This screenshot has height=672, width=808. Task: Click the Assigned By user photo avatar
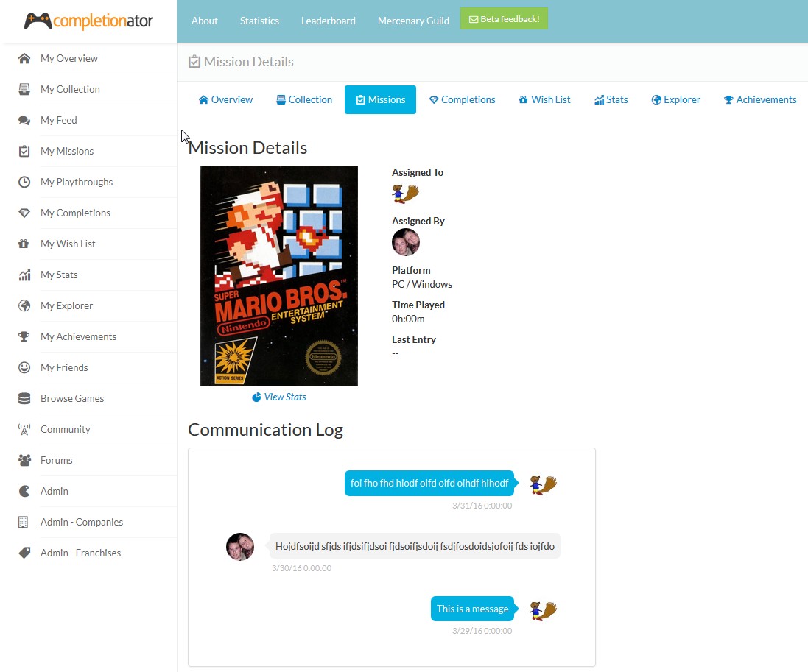tap(406, 242)
